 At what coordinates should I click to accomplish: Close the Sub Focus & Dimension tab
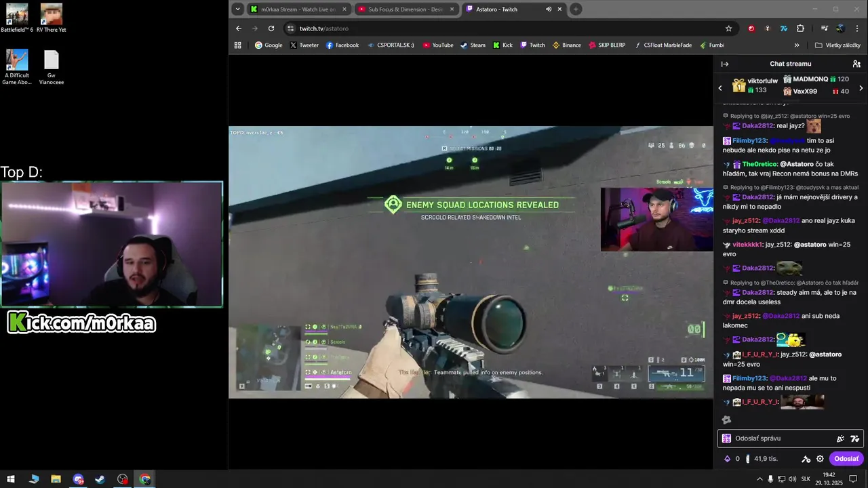point(452,9)
